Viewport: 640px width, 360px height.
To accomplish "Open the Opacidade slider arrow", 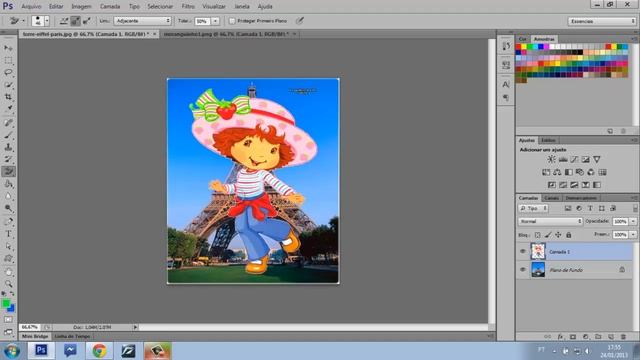I will tap(633, 221).
